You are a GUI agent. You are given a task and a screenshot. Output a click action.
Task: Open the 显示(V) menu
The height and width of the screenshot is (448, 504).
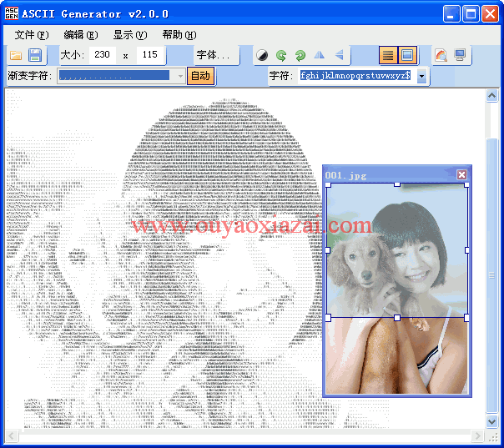130,35
